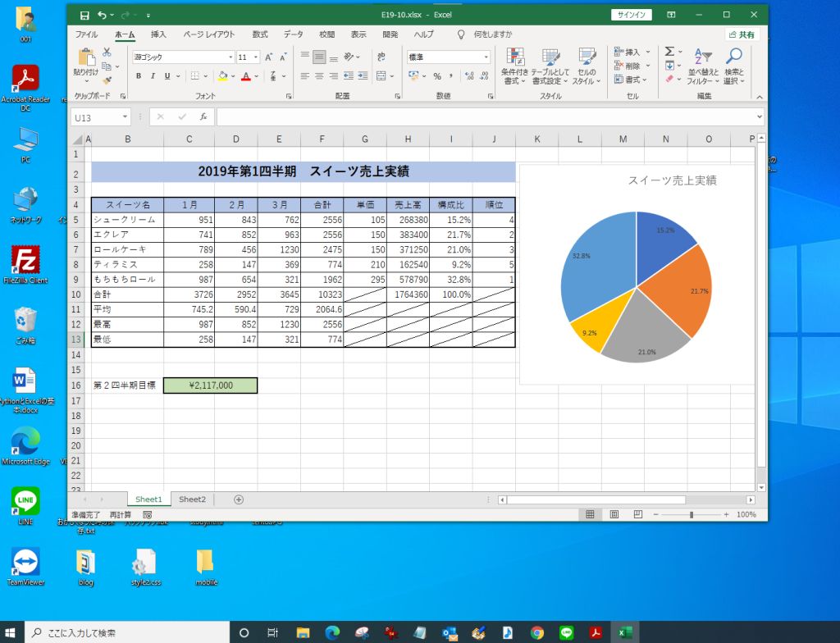This screenshot has height=643, width=840.
Task: Select the Format Painter brush
Action: point(107,80)
